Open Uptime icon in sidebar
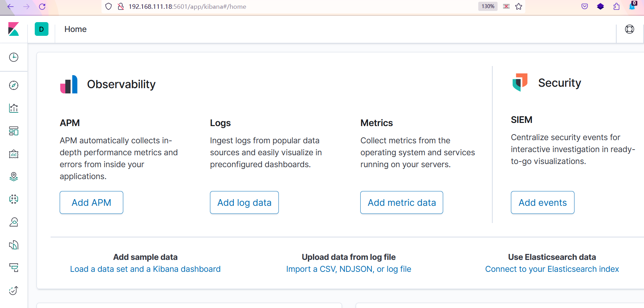This screenshot has height=308, width=644. click(14, 290)
